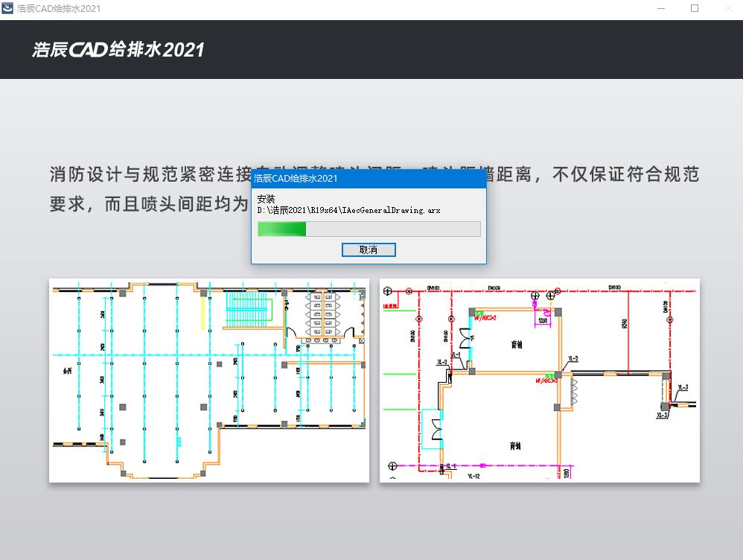The height and width of the screenshot is (560, 743).
Task: Click the installation progress bar
Action: [x=367, y=228]
